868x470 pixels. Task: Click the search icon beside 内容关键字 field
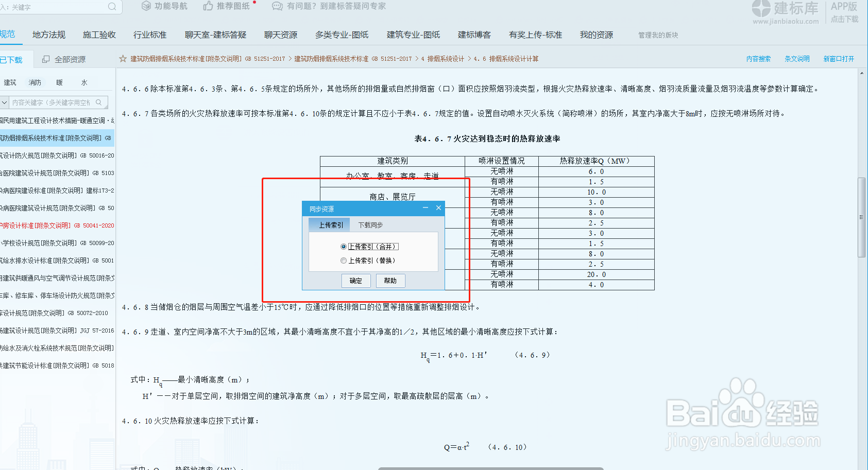[x=98, y=102]
